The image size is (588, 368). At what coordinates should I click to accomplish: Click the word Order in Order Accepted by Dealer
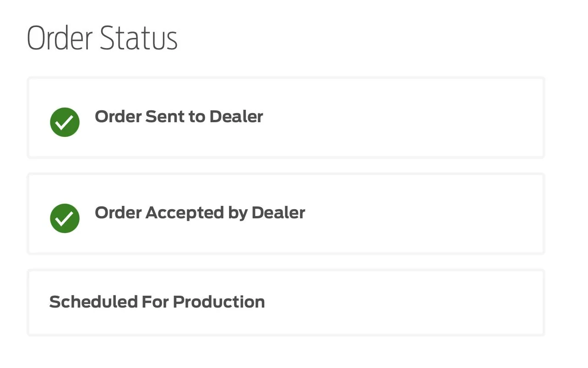tap(118, 213)
